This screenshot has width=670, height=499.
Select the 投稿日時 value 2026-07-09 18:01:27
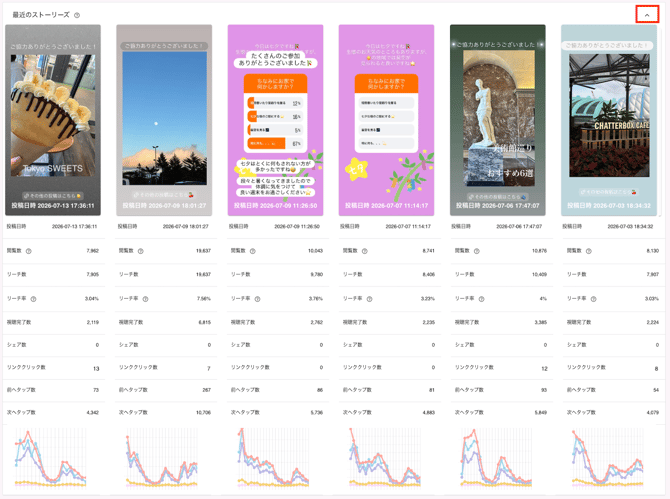[185, 226]
